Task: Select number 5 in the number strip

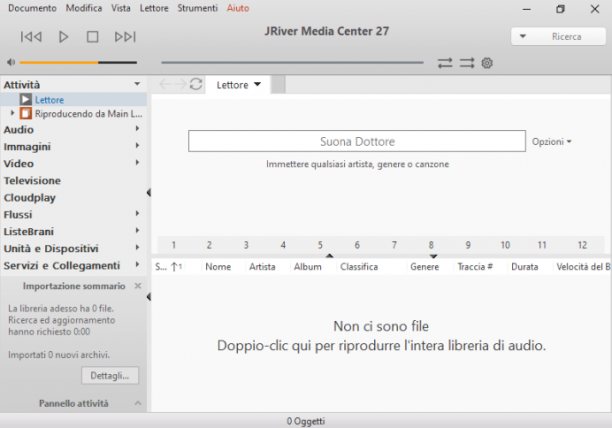Action: click(x=320, y=245)
